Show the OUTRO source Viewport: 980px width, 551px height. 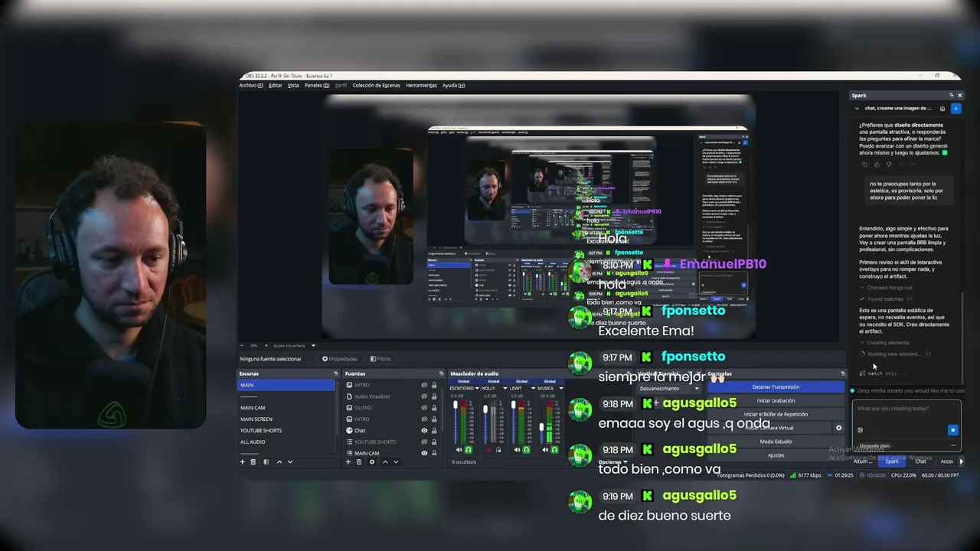424,408
